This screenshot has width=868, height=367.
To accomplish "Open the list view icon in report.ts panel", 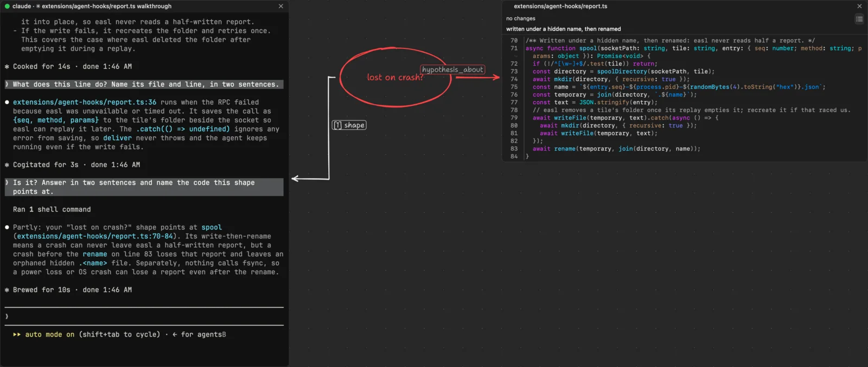I will pyautogui.click(x=859, y=19).
